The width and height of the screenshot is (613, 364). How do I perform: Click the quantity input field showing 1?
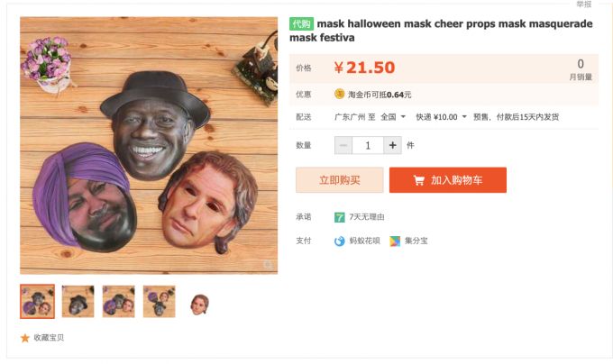tap(368, 145)
